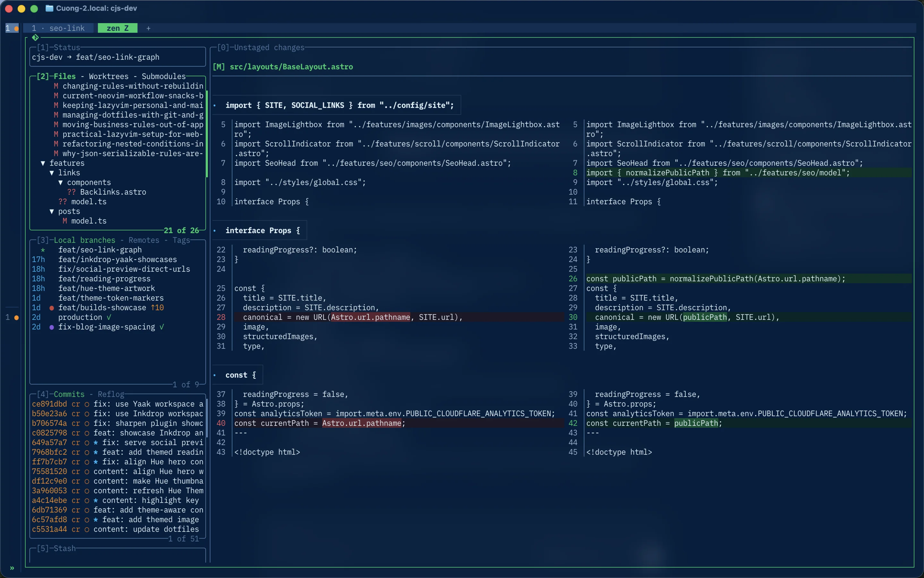Viewport: 924px width, 578px height.
Task: Click the purple dot next to fix-blog-image-spacing
Action: (52, 327)
